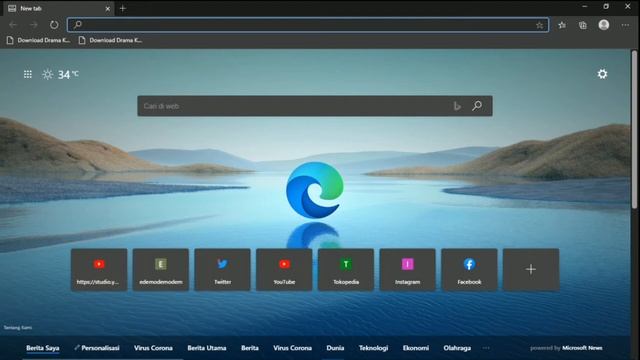Screen dimensions: 640x360
Task: Open page settings gear icon
Action: (x=602, y=74)
